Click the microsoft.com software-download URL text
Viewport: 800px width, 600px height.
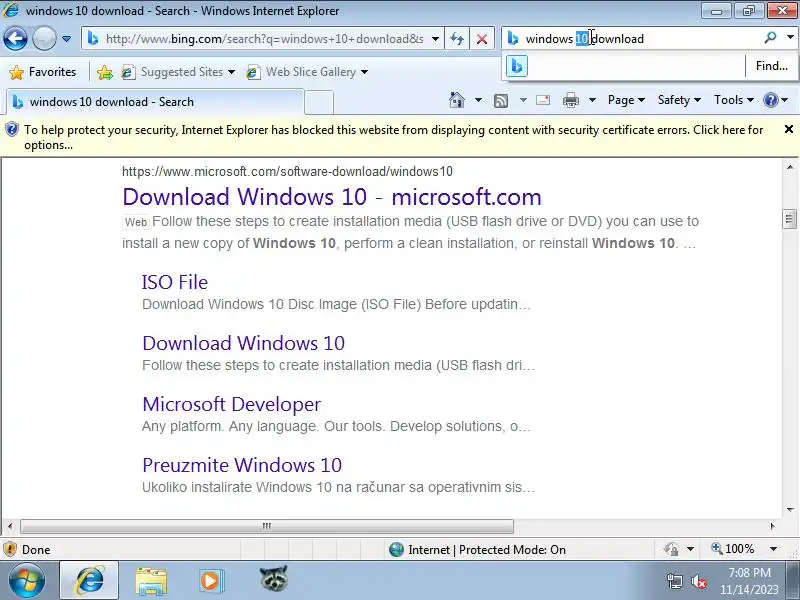point(287,171)
